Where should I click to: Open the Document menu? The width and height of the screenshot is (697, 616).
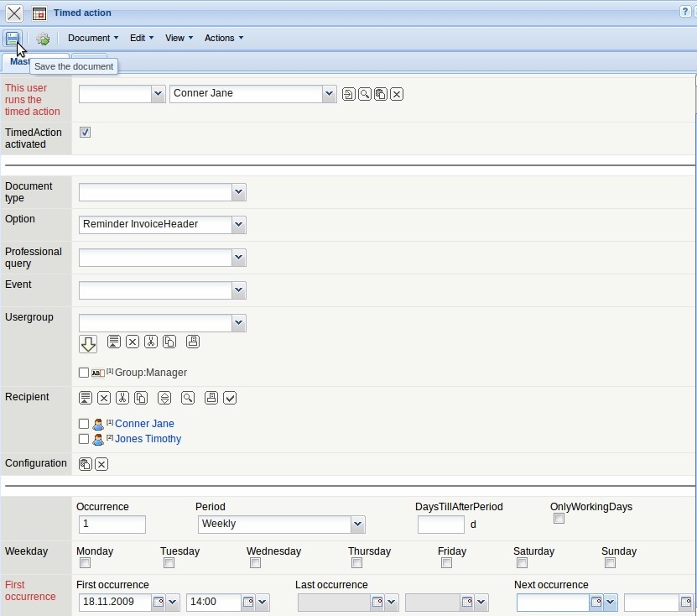pyautogui.click(x=92, y=38)
